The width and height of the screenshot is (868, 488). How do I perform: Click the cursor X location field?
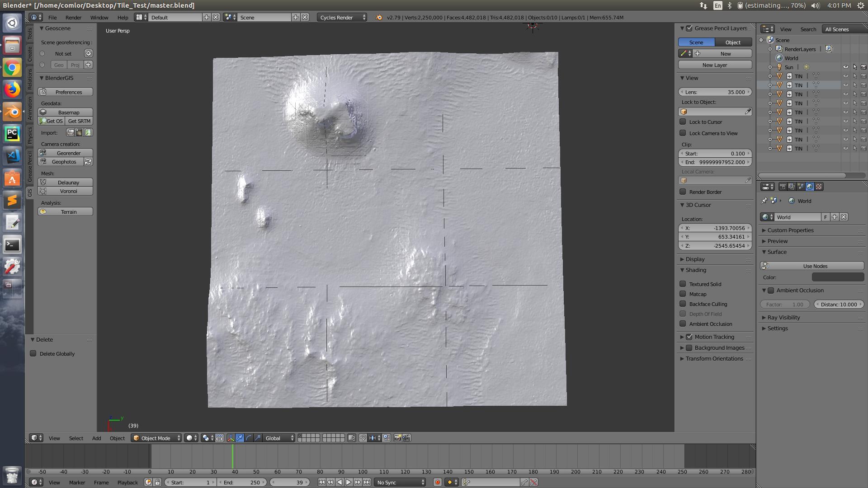(715, 228)
